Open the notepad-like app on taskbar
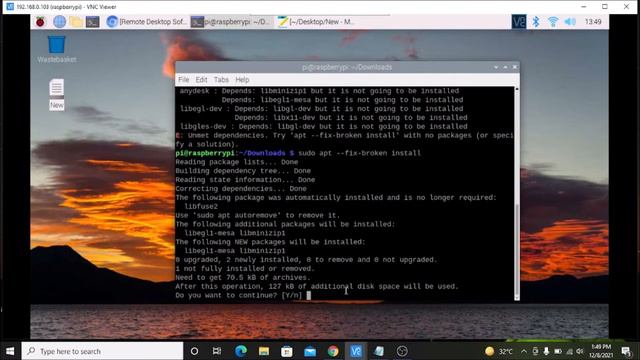The height and width of the screenshot is (360, 640). (379, 351)
